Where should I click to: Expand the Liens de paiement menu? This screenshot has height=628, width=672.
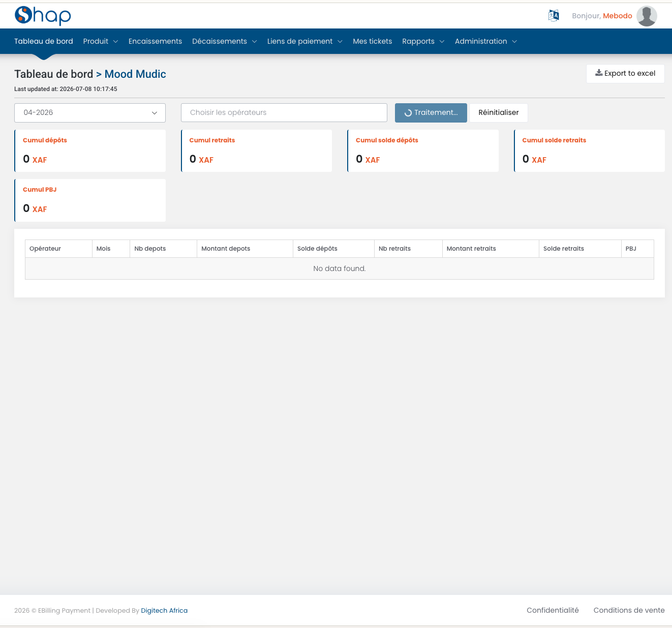pyautogui.click(x=305, y=41)
